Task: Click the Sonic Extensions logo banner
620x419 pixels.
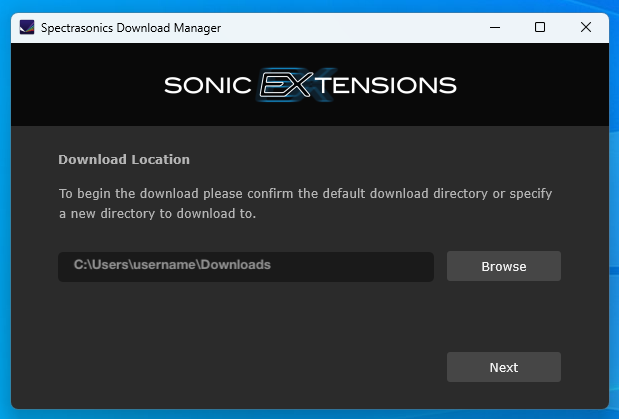Action: tap(310, 85)
